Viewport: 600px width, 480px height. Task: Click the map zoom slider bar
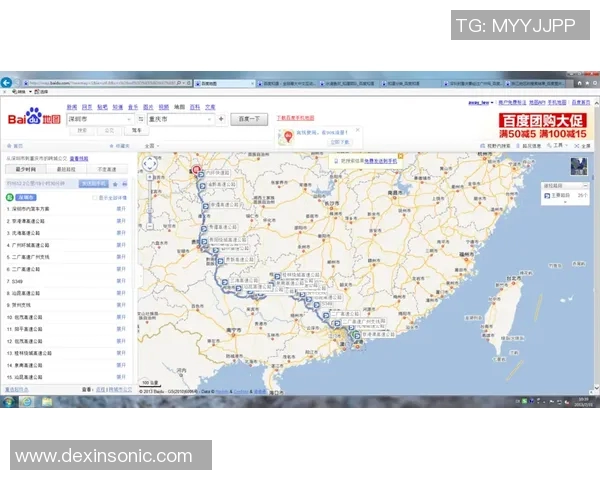[x=149, y=200]
